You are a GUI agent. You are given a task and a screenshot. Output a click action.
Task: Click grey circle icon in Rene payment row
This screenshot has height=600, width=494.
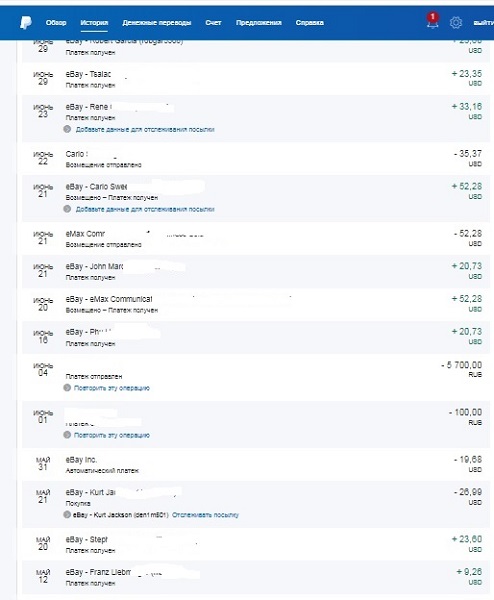(x=67, y=129)
